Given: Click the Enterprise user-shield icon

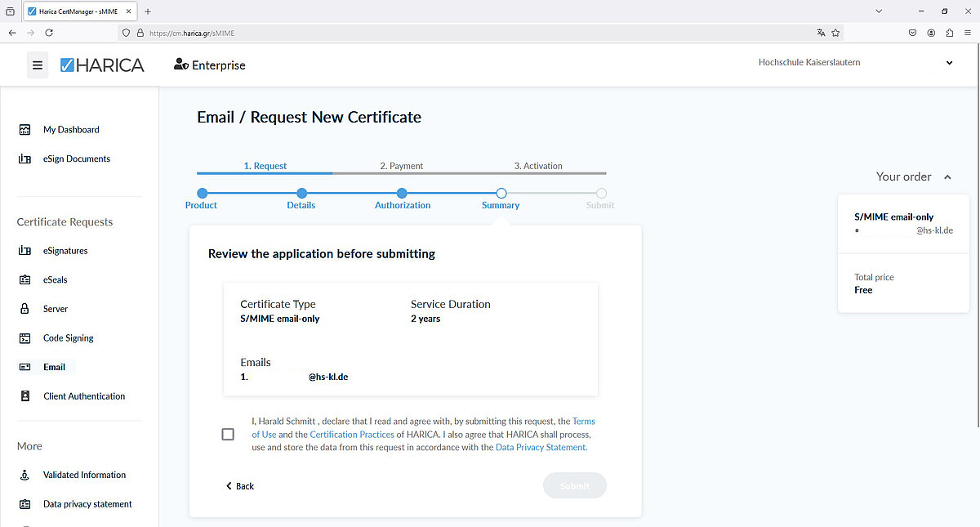Looking at the screenshot, I should click(x=181, y=65).
